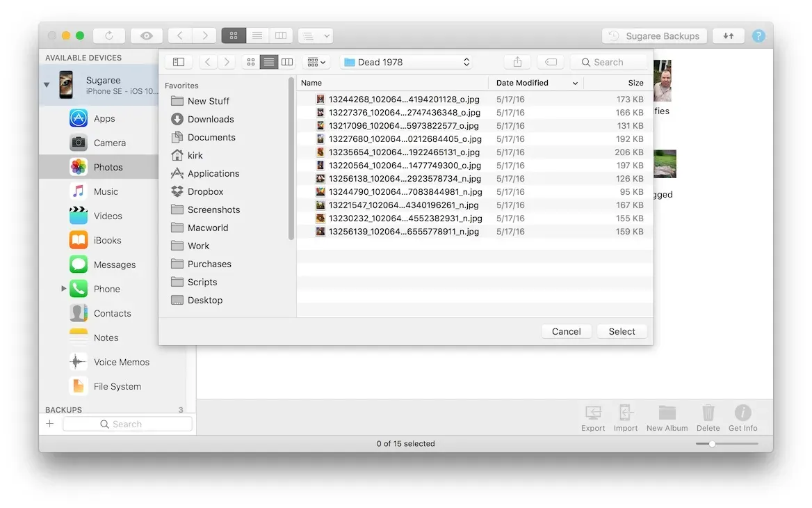Screen dimensions: 812x508
Task: Click the Import icon in the bottom toolbar
Action: tap(625, 417)
